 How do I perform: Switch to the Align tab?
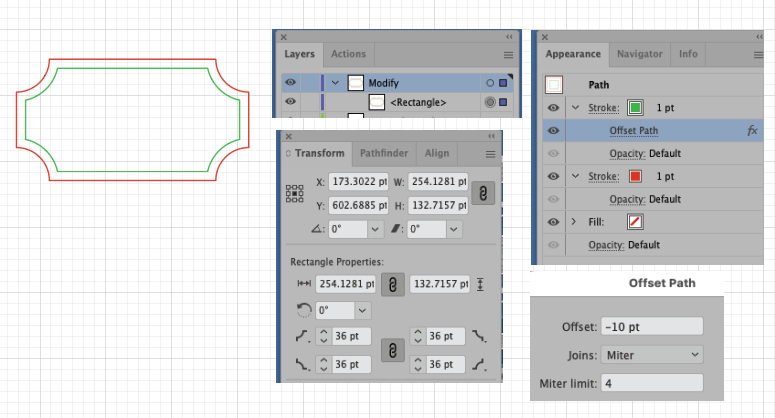[437, 153]
